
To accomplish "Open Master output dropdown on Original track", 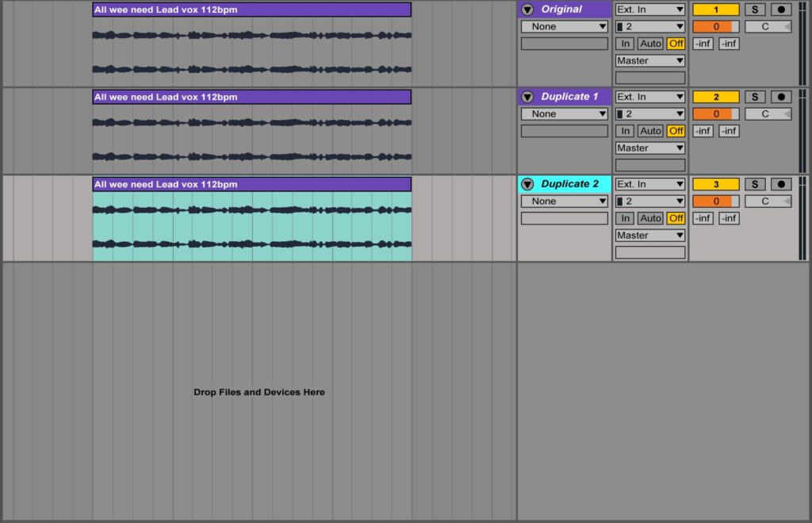I will 650,60.
